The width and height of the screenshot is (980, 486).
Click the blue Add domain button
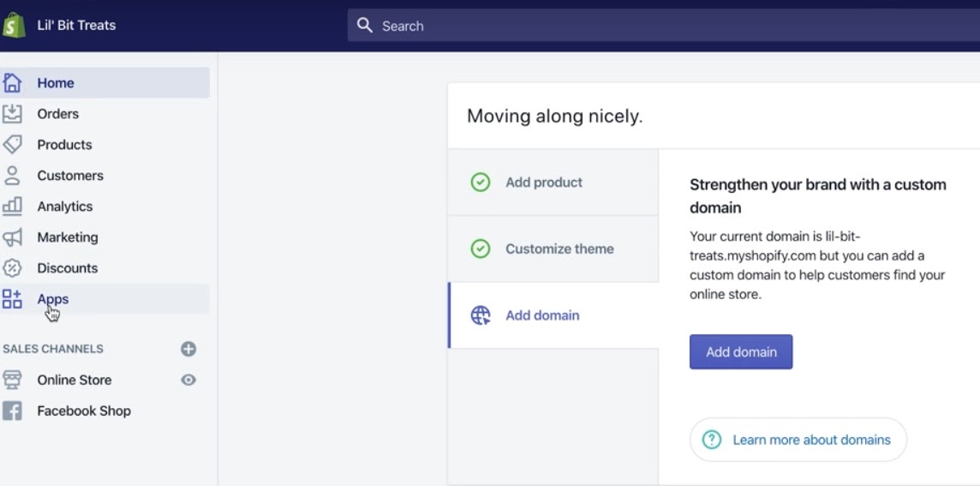[741, 352]
